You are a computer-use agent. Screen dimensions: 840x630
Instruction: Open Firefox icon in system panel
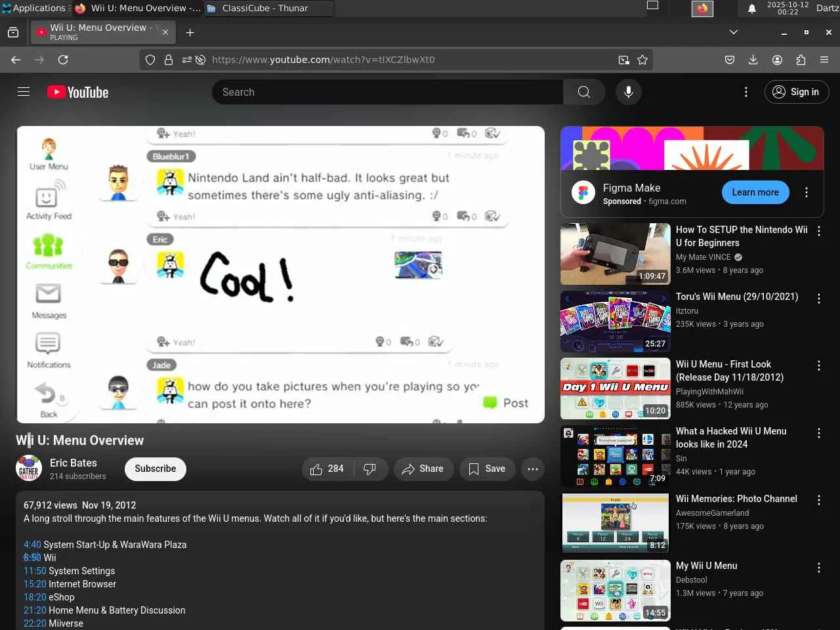tap(702, 9)
